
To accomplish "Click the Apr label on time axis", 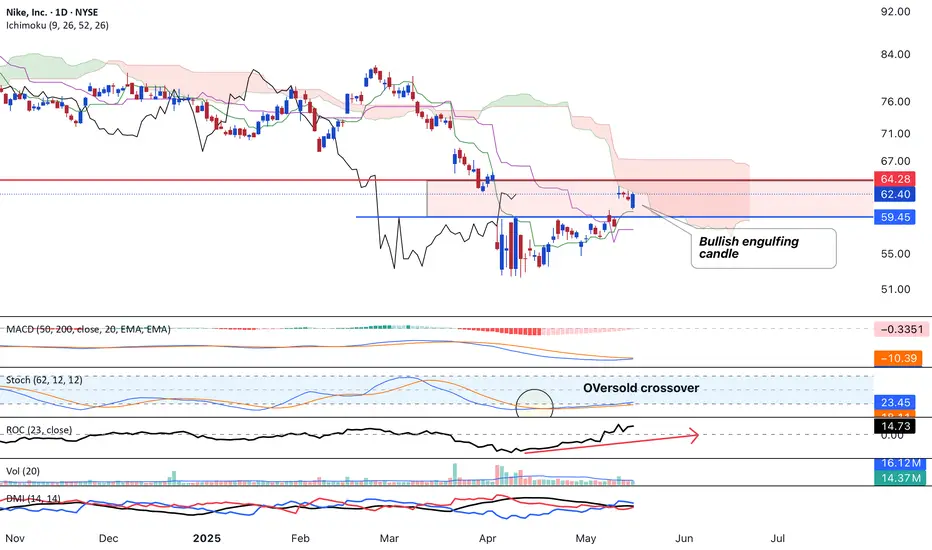I will pos(487,538).
